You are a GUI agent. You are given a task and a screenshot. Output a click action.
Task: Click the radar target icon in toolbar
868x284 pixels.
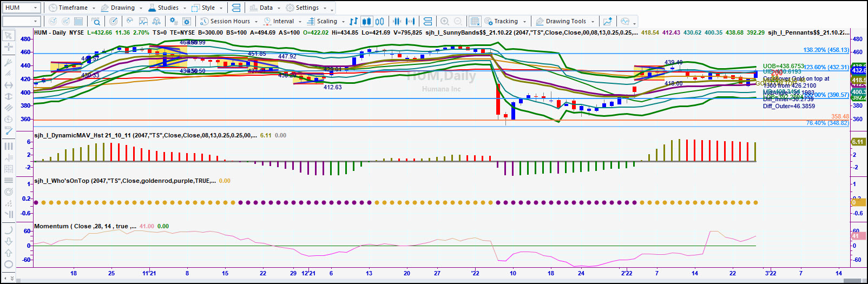(114, 21)
